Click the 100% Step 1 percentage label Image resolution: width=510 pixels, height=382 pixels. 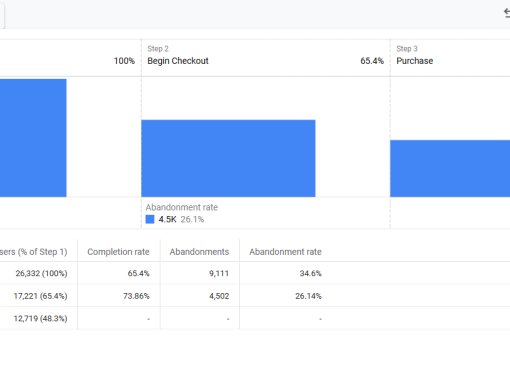tap(124, 61)
